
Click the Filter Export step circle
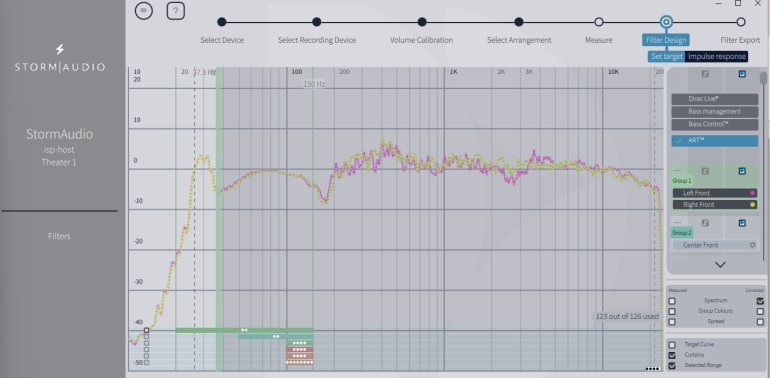click(x=741, y=22)
